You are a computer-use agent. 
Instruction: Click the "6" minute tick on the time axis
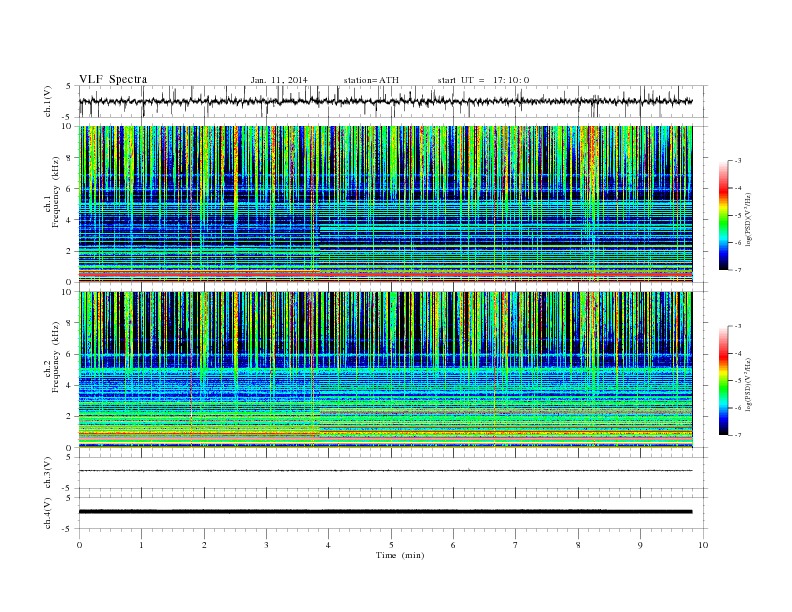(453, 545)
